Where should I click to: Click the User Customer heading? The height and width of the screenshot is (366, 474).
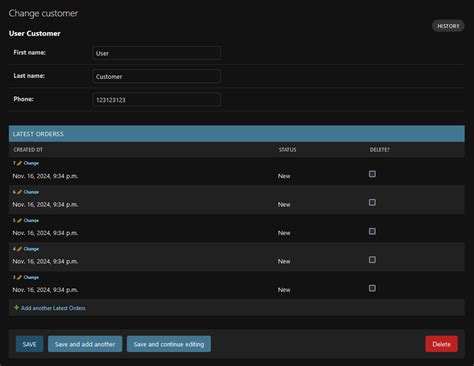click(35, 33)
